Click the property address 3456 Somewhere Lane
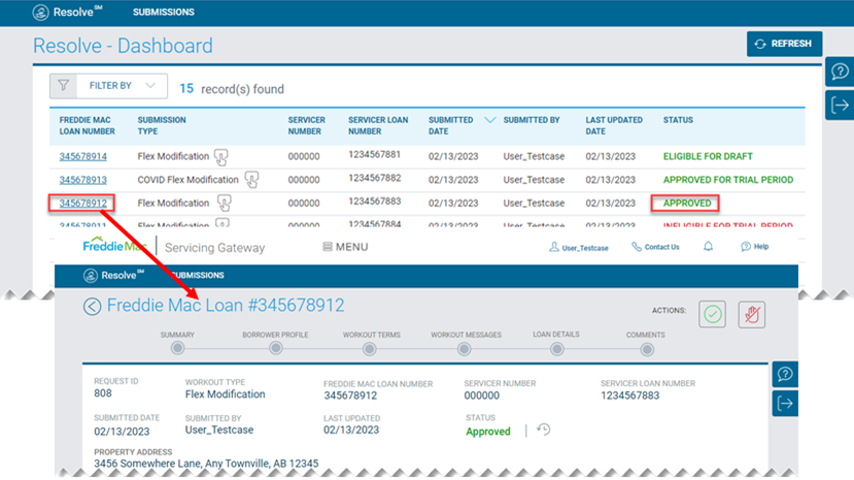Screen dimensions: 854x480 coord(206,464)
